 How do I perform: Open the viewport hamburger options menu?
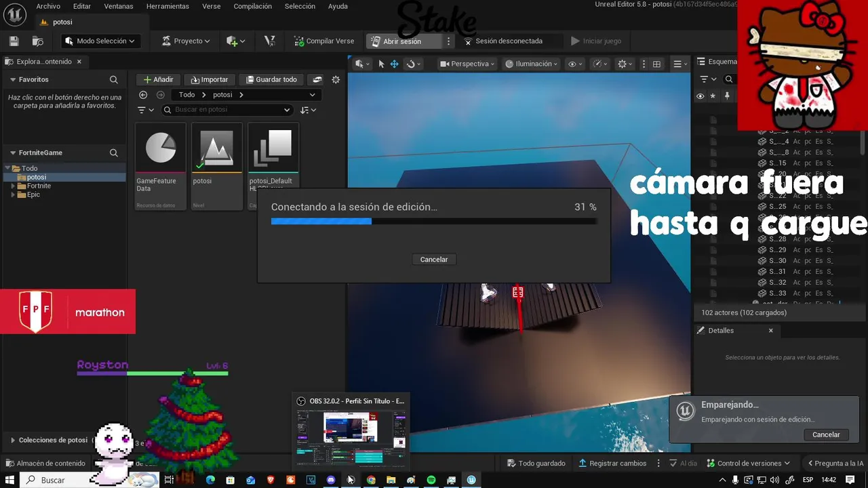coord(679,64)
